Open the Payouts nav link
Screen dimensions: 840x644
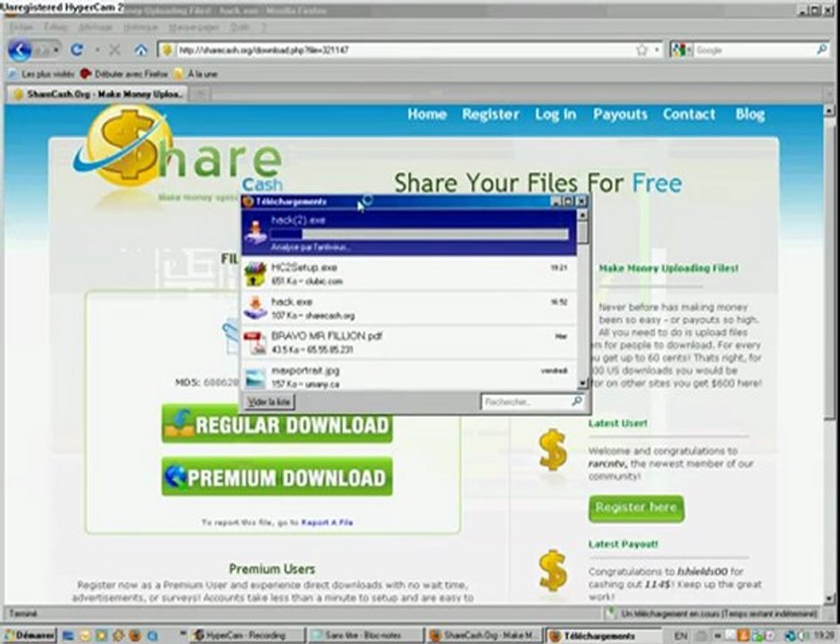click(620, 114)
